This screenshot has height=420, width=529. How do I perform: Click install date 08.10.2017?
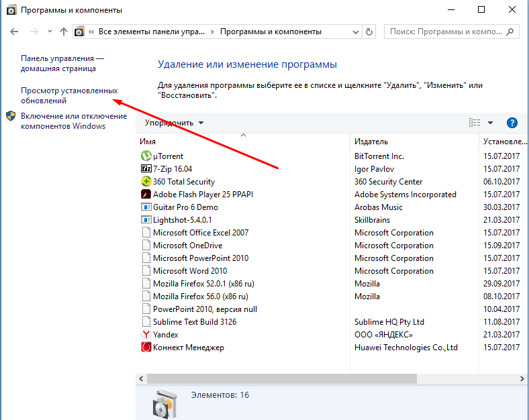[x=501, y=297]
